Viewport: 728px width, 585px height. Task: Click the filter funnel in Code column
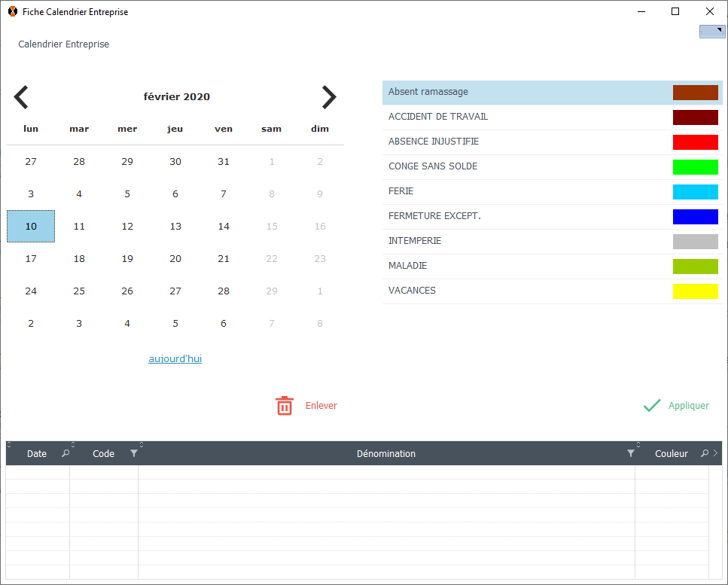[134, 453]
